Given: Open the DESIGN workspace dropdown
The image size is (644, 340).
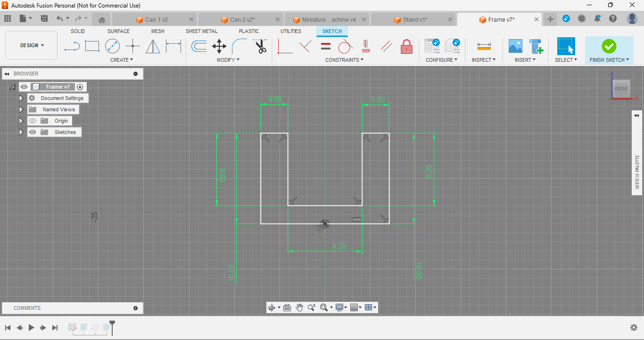Looking at the screenshot, I should [x=32, y=45].
